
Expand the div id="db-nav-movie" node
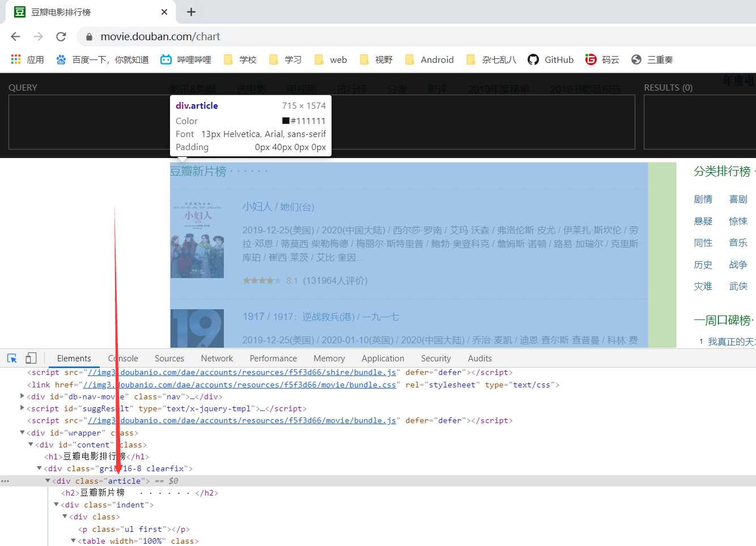pyautogui.click(x=22, y=396)
